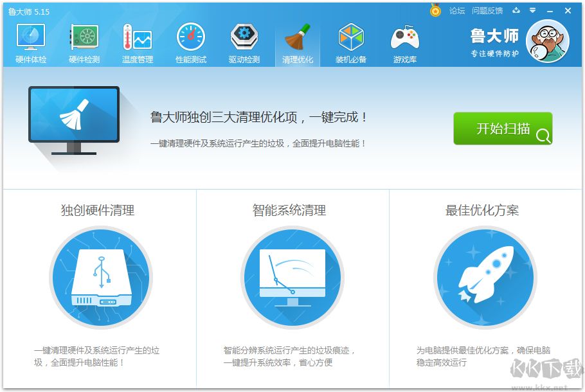Minimize the 鲁大师 window
585x392 pixels.
pos(550,11)
